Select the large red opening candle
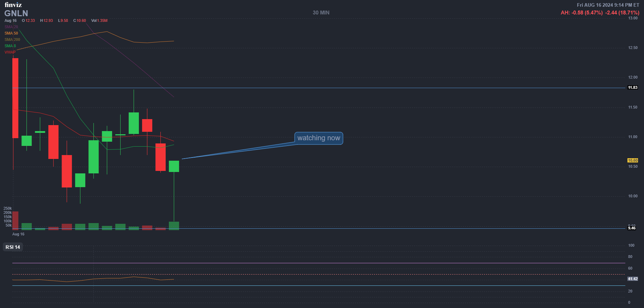Viewport: 644px width, 308px height. (x=16, y=98)
